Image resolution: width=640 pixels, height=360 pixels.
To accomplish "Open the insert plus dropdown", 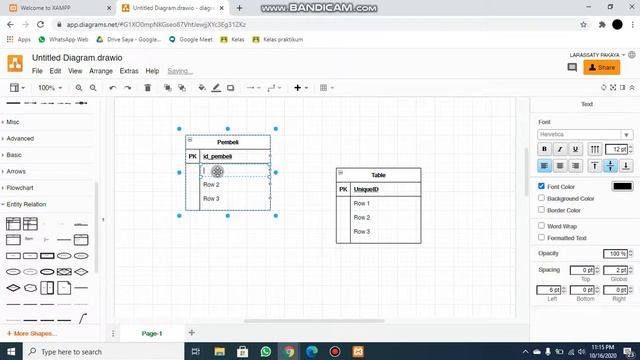I will point(301,88).
